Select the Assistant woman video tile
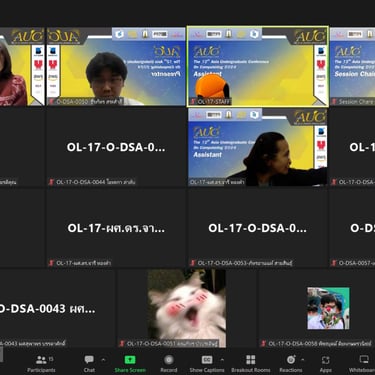375x375 pixels. tap(258, 147)
